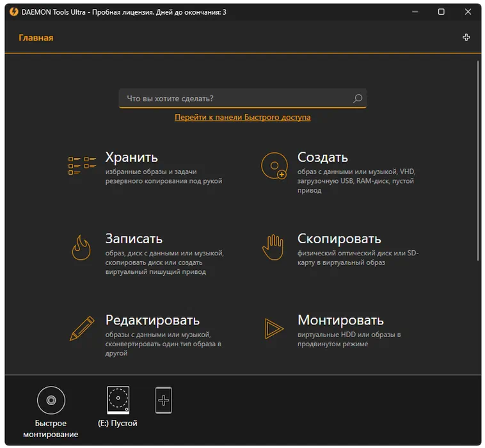Click the search magnifier icon
The height and width of the screenshot is (448, 485).
click(x=358, y=99)
